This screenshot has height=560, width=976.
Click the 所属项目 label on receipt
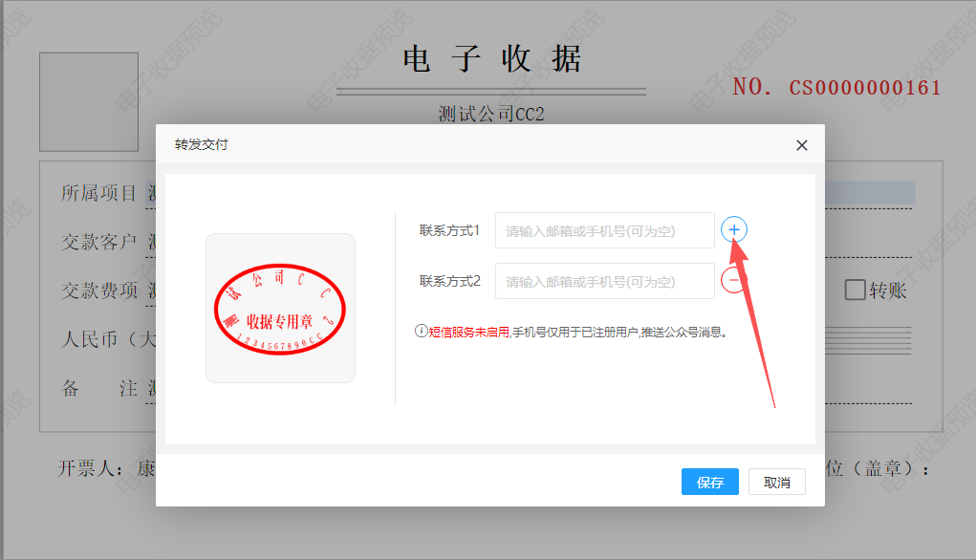(99, 193)
